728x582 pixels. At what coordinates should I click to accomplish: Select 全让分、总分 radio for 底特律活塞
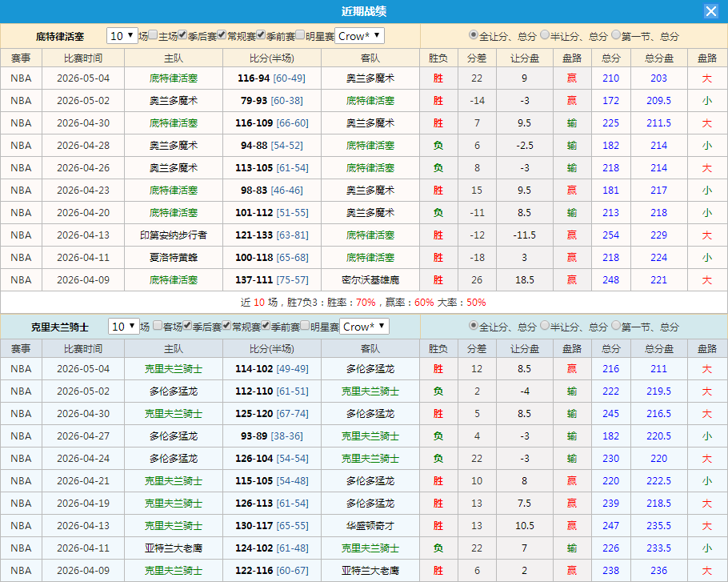click(473, 35)
